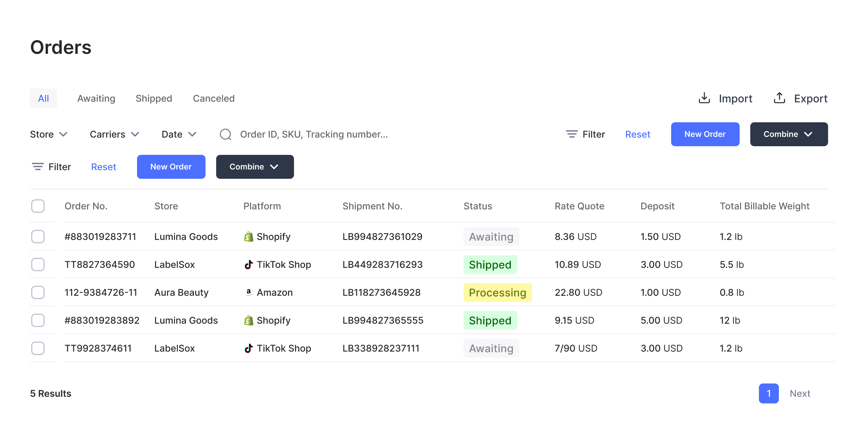Viewport: 868px width, 434px height.
Task: Click Amazon icon in Aura Beauty row
Action: [x=248, y=292]
